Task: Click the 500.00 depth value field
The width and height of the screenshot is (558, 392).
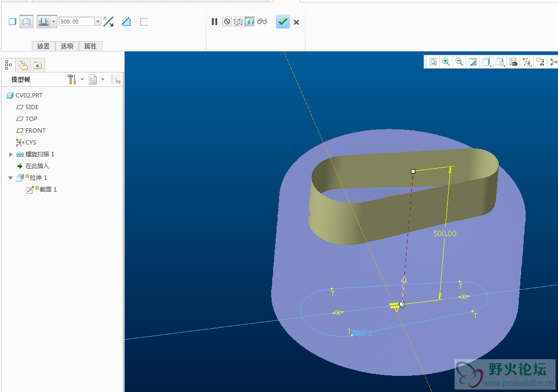Action: click(76, 22)
